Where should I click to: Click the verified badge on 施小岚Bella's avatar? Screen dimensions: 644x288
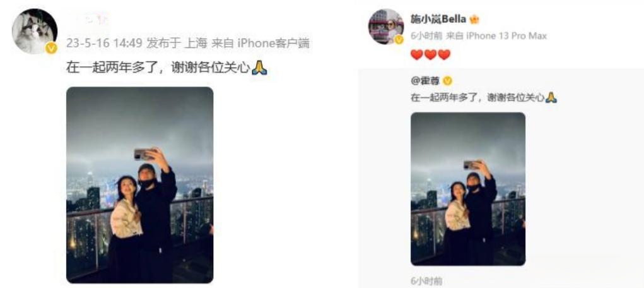click(399, 40)
